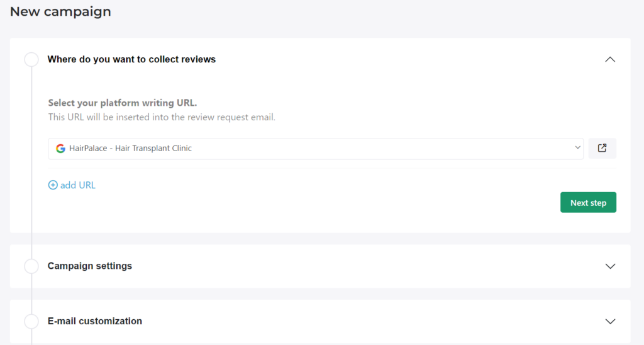
Task: Click the 'Where do you want to collect reviews' heading
Action: [131, 60]
